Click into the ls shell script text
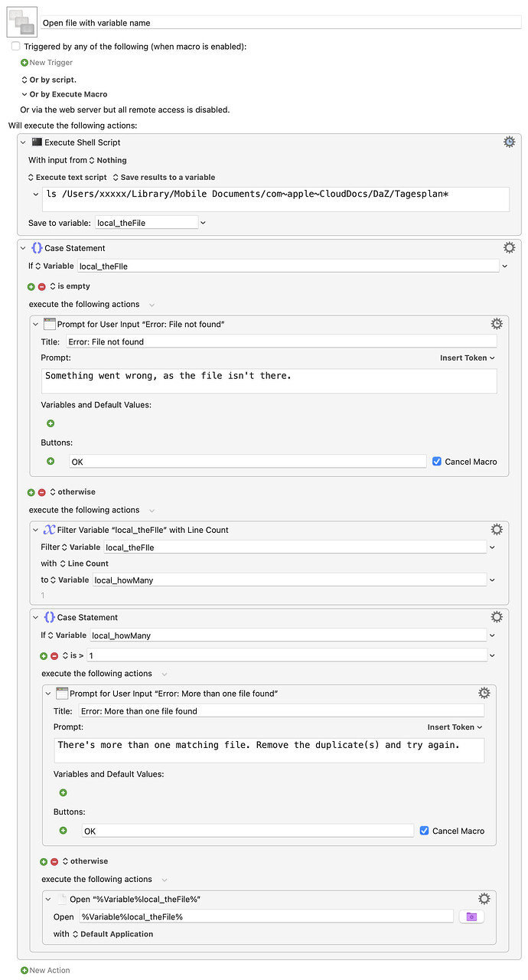This screenshot has width=528, height=980. click(x=276, y=199)
